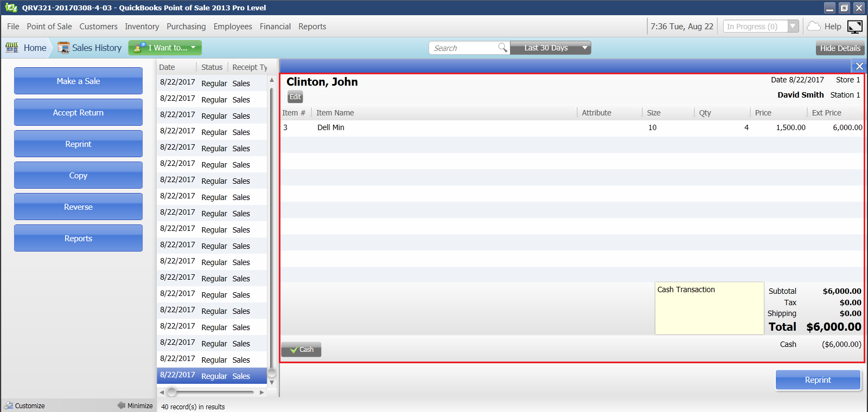
Task: Click the Cash payment button
Action: coord(301,349)
